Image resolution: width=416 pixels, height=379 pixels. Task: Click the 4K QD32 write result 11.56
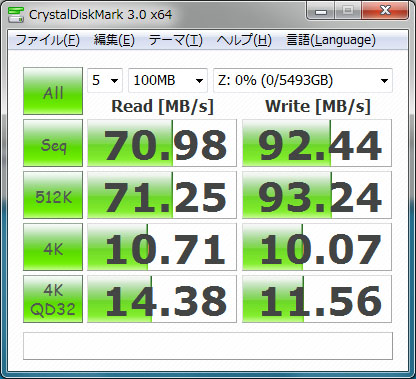click(x=317, y=299)
